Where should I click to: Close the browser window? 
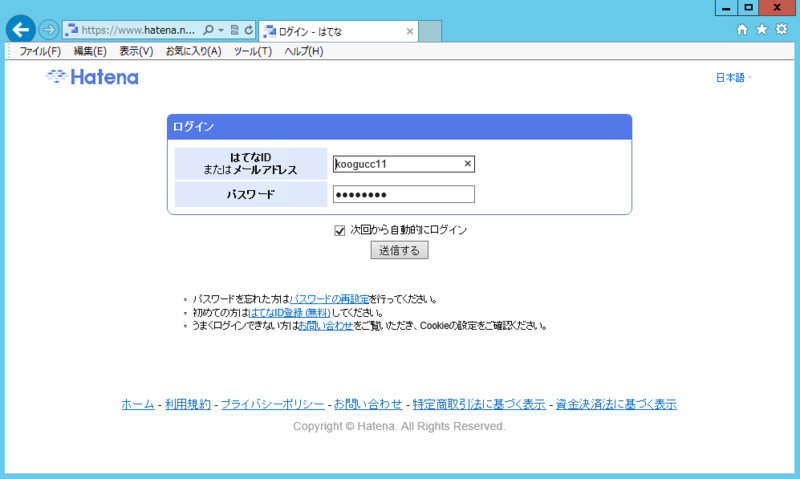pyautogui.click(x=777, y=8)
